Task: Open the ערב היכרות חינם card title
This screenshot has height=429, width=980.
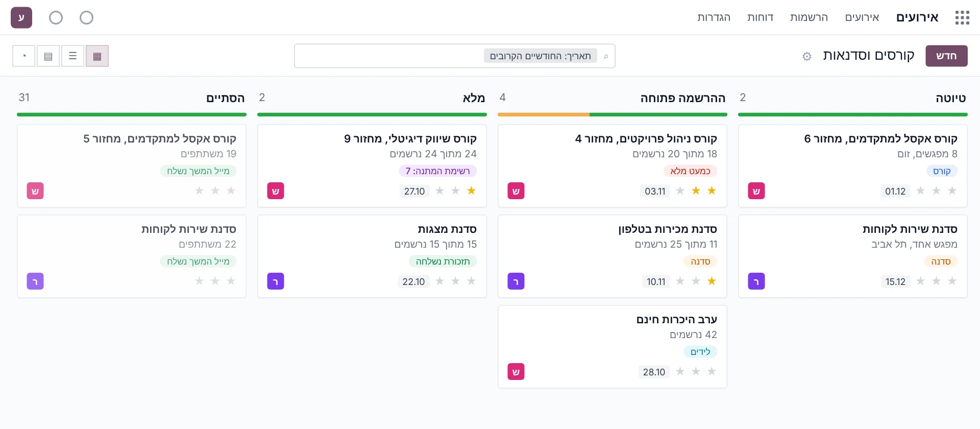Action: point(676,319)
